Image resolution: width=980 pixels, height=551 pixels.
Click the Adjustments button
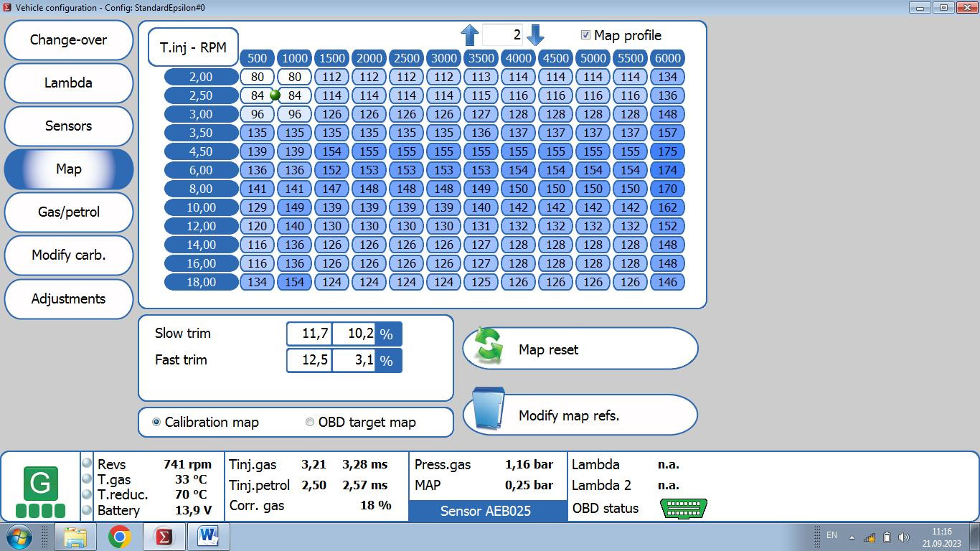tap(69, 298)
